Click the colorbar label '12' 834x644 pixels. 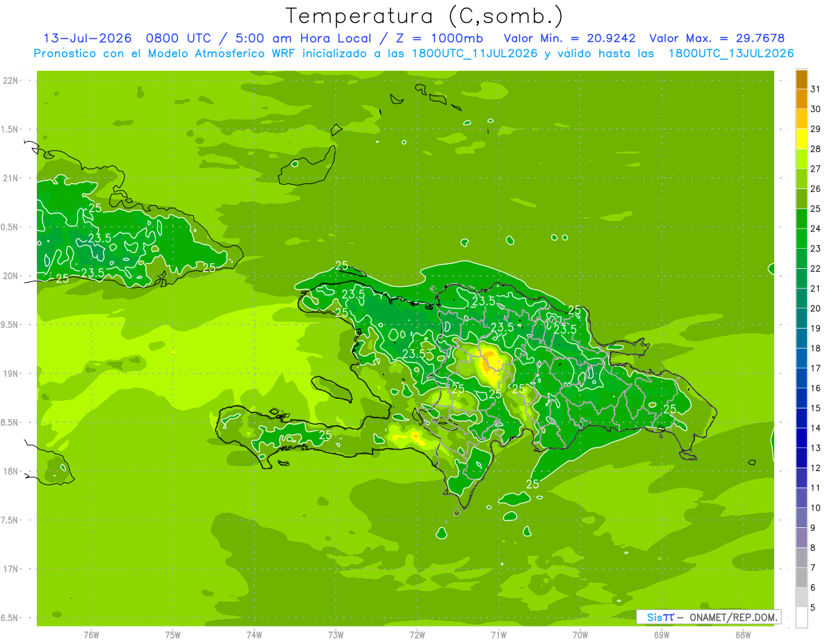click(x=816, y=468)
